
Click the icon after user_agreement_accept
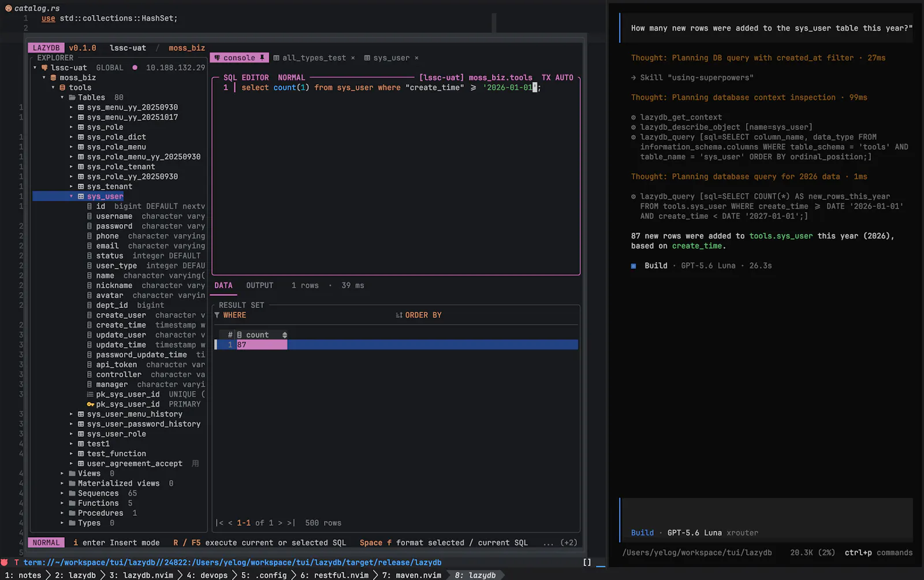pyautogui.click(x=195, y=463)
